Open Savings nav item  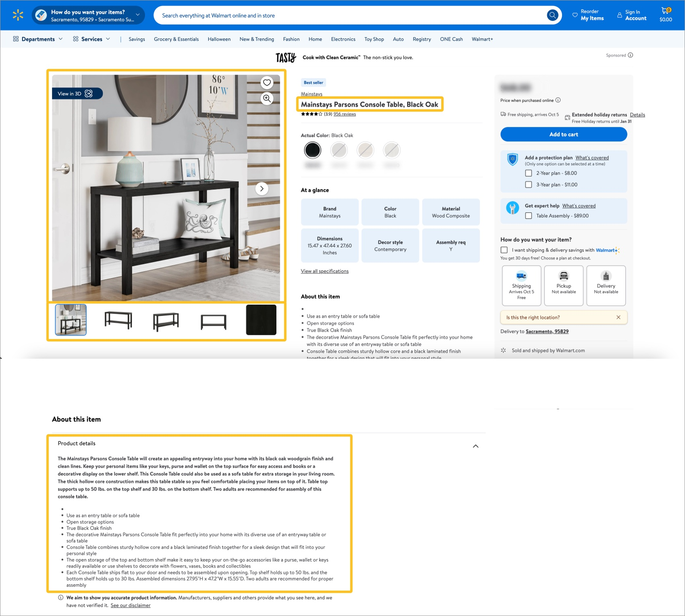point(137,39)
